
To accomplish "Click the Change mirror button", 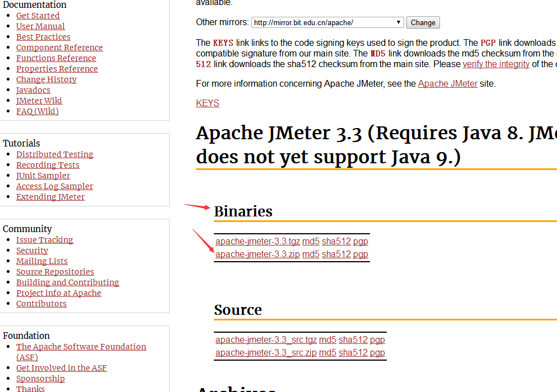I will 423,22.
